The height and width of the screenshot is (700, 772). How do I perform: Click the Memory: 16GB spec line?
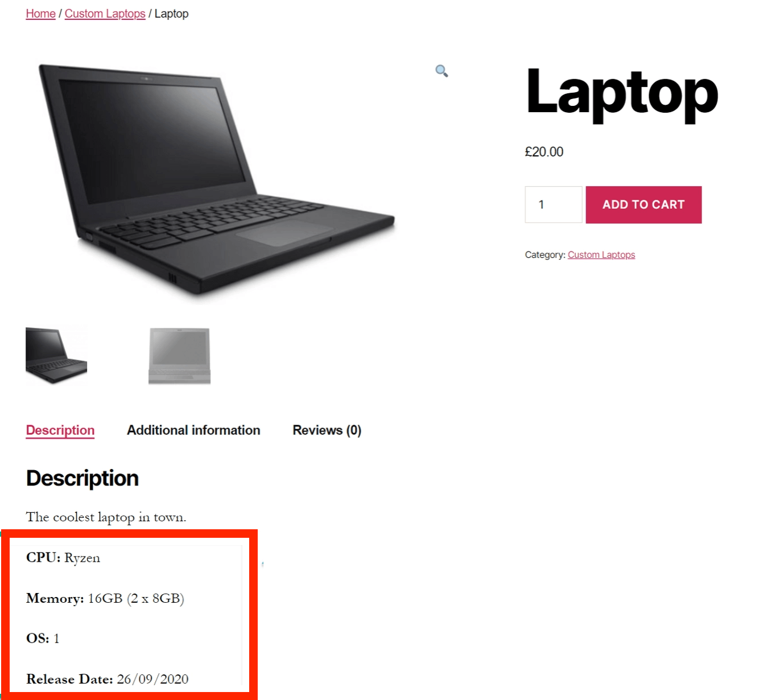(105, 599)
